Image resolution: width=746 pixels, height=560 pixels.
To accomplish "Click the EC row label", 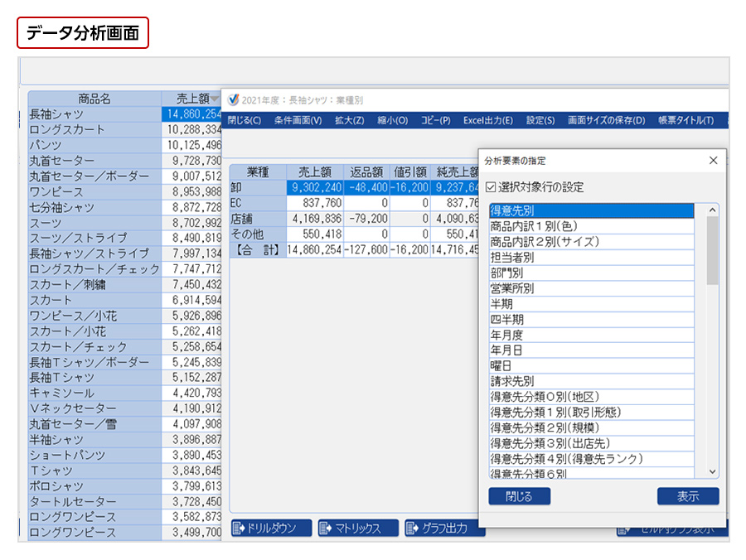I will pos(258,203).
